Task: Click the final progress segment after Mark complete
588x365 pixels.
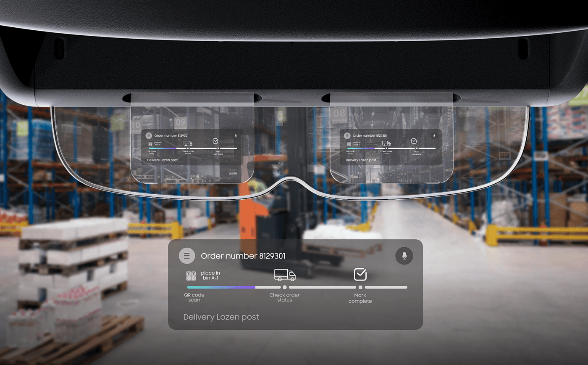Action: (386, 287)
